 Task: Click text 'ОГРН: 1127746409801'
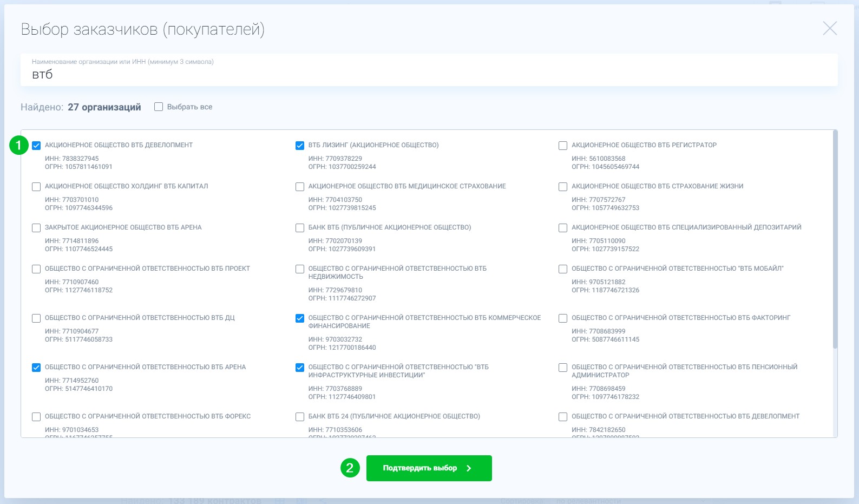[x=342, y=397]
